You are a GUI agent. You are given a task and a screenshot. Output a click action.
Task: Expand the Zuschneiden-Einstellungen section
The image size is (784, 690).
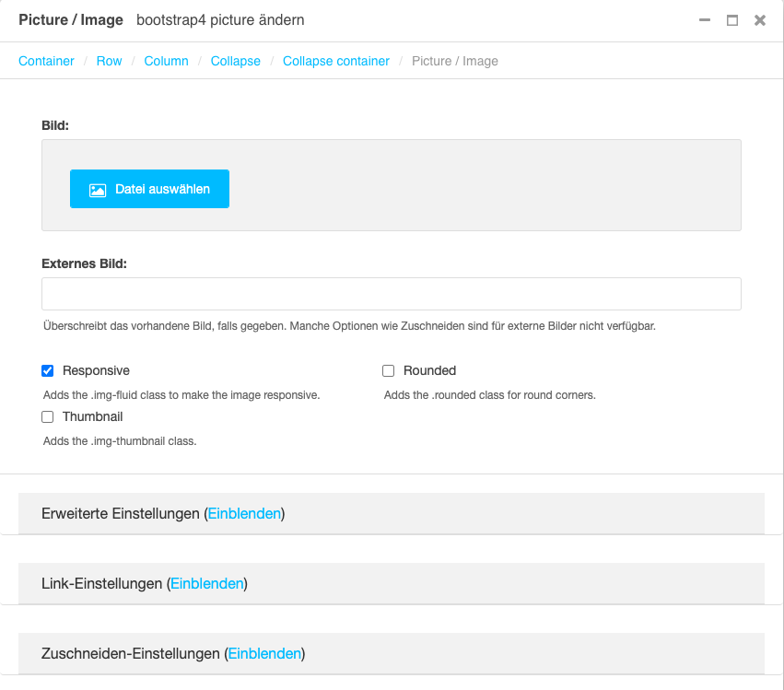click(264, 653)
